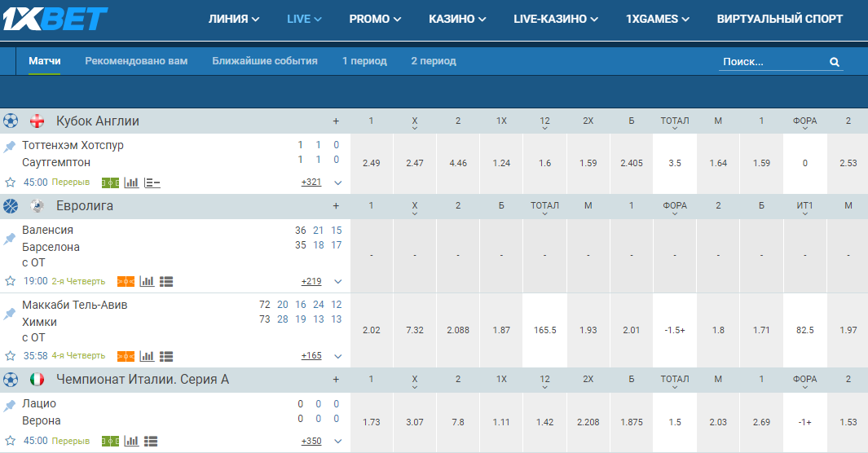
Task: Open the list icon for the Валенсия match
Action: pyautogui.click(x=166, y=282)
